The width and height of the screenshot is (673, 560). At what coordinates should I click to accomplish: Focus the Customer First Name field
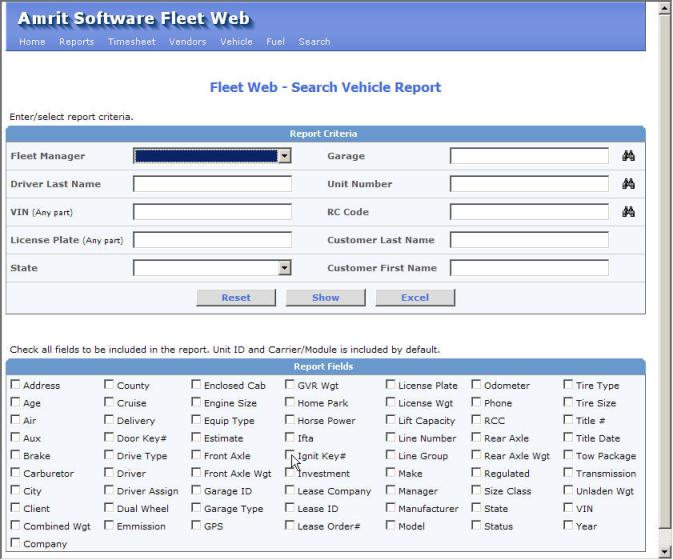click(529, 268)
